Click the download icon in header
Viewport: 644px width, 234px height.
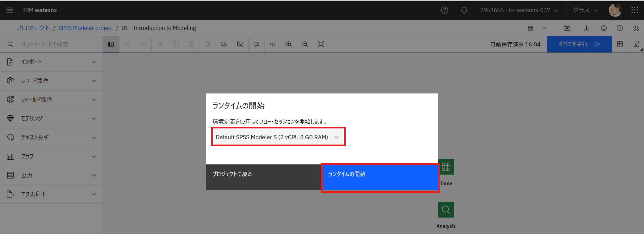586,28
